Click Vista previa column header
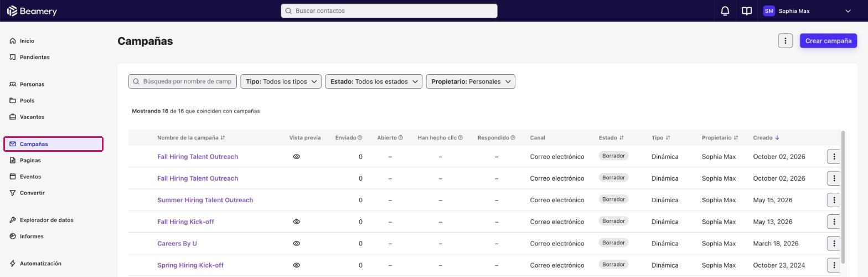868x277 pixels. point(304,137)
